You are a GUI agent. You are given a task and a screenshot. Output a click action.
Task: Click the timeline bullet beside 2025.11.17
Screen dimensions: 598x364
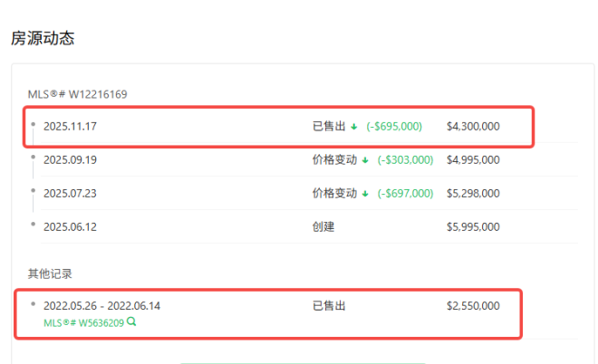pos(34,124)
